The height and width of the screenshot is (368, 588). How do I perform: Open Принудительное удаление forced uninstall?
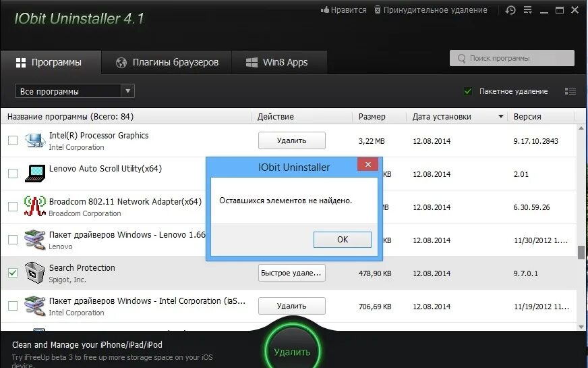click(x=431, y=10)
